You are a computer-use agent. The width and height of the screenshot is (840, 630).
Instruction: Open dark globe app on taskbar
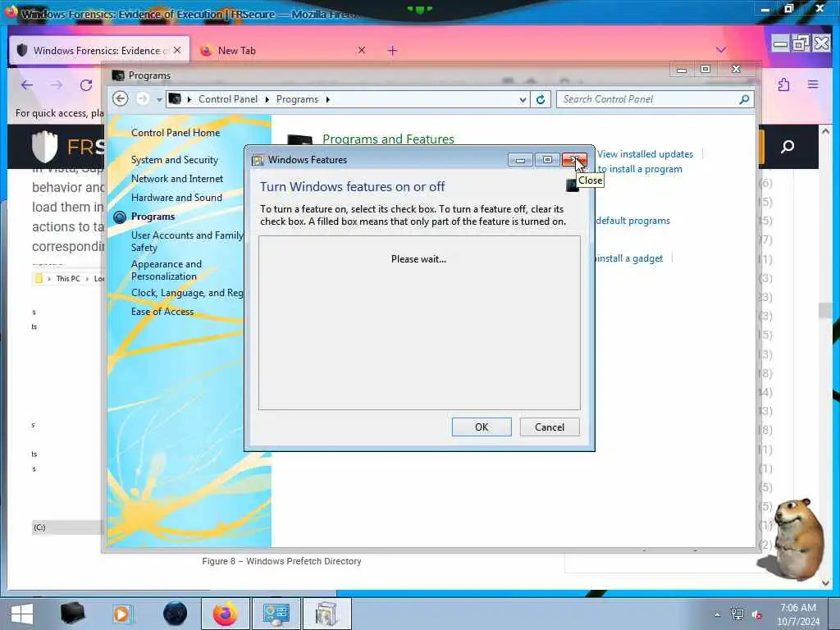[176, 614]
